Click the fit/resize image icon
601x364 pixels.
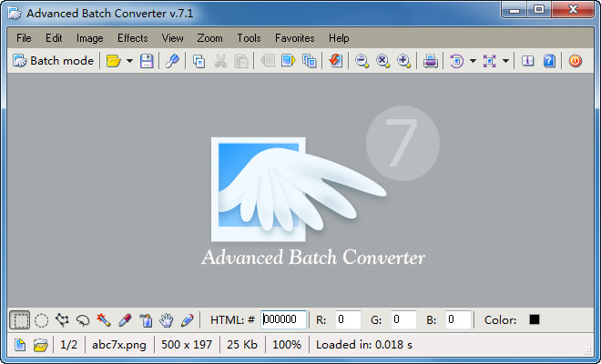pos(490,61)
